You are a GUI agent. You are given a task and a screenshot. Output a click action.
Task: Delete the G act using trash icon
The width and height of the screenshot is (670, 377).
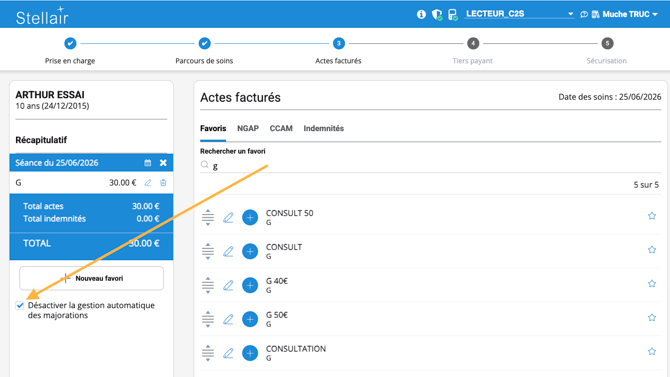click(163, 183)
